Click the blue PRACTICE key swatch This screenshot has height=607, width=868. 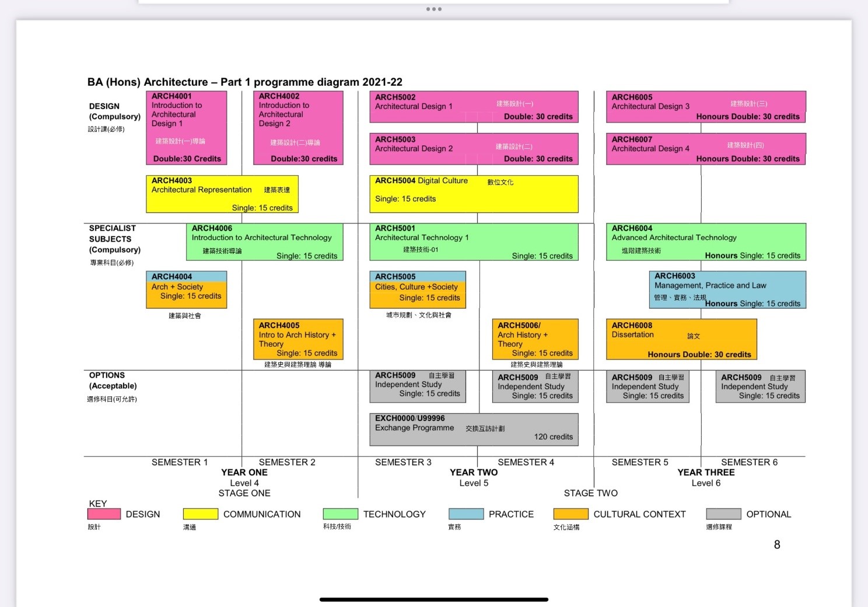tap(466, 514)
